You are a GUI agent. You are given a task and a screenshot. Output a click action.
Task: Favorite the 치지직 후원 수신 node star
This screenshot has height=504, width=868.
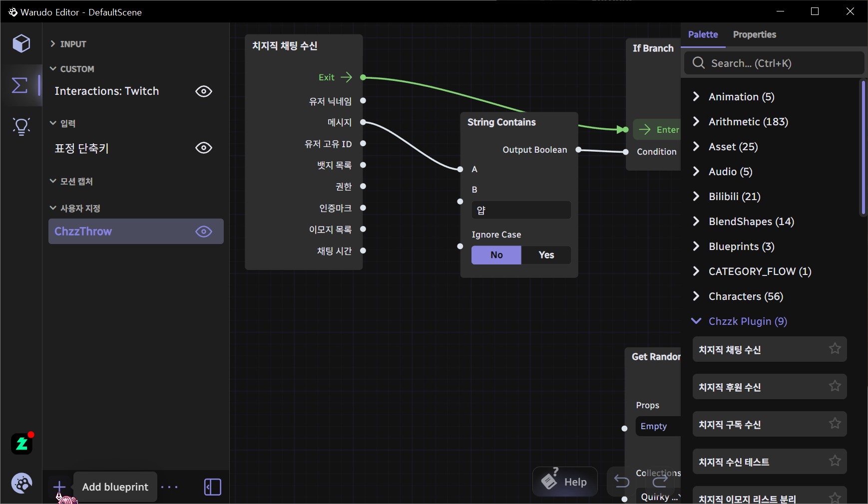click(835, 386)
